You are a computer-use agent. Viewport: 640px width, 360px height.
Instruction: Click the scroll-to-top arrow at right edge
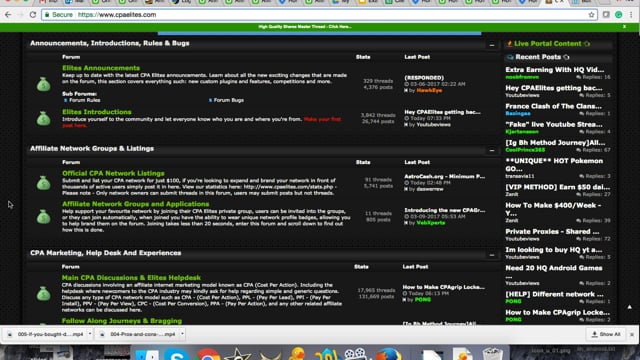coord(629,307)
